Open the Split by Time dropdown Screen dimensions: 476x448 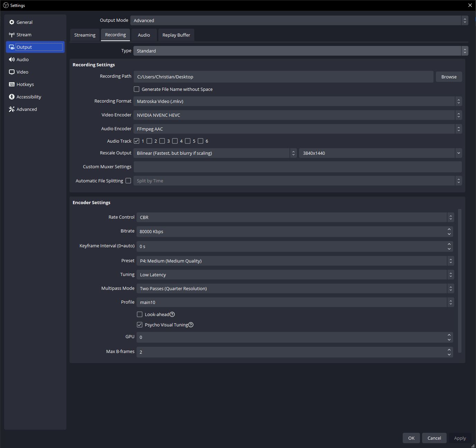pyautogui.click(x=298, y=181)
